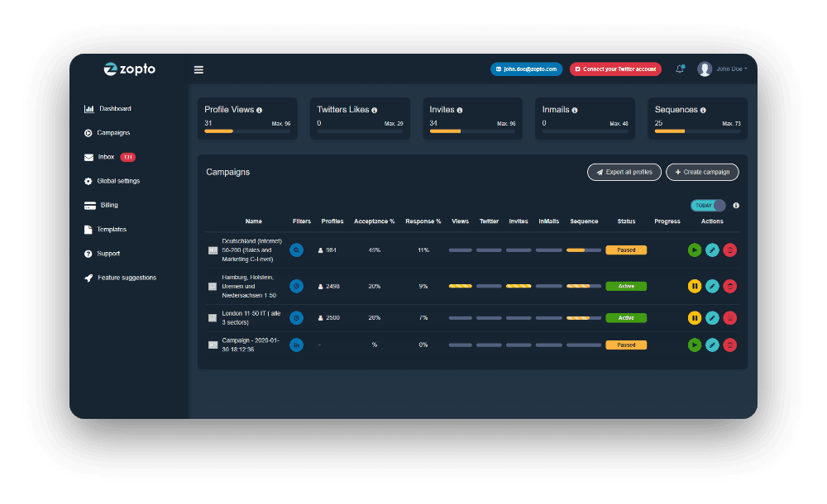
Task: Click the Paused status of Campaign - 2020-01-30
Action: (626, 345)
